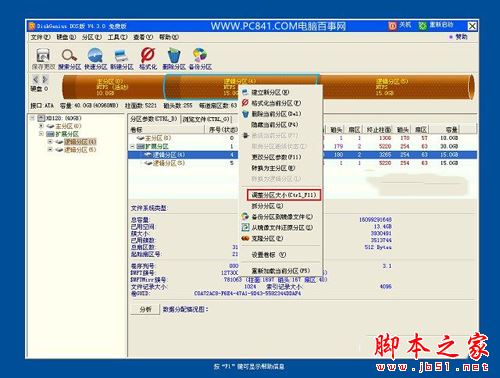The height and width of the screenshot is (378, 500).
Task: Select 主分区(0) in the left tree
Action: coord(64,126)
